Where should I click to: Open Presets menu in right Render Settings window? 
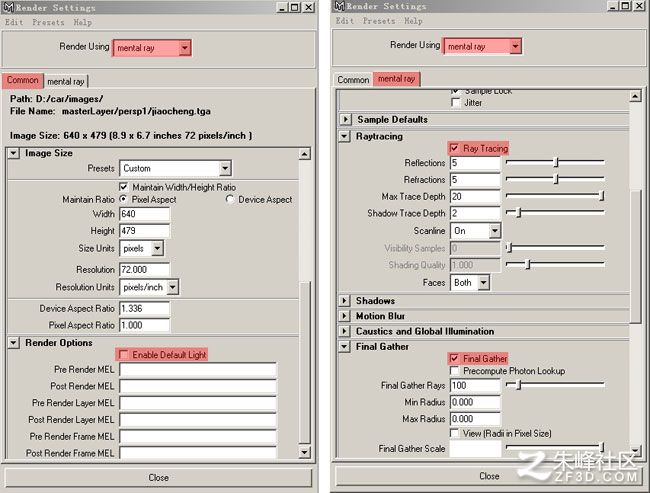(x=379, y=21)
